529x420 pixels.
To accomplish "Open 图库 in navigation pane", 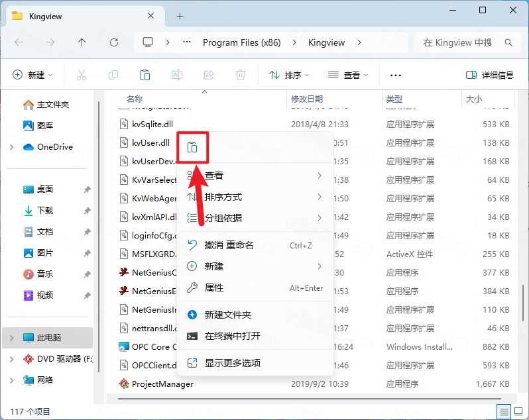I will coord(38,126).
